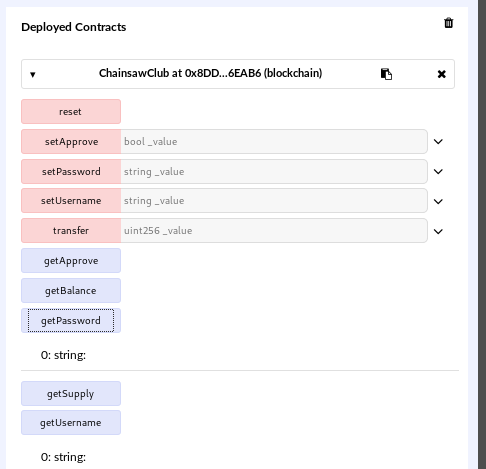Call the reset function
486x469 pixels.
[71, 112]
